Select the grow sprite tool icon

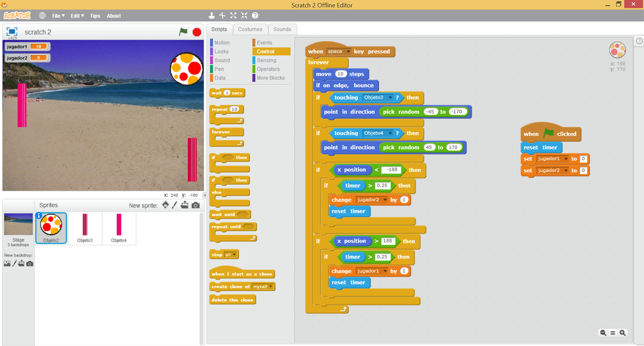pos(233,15)
